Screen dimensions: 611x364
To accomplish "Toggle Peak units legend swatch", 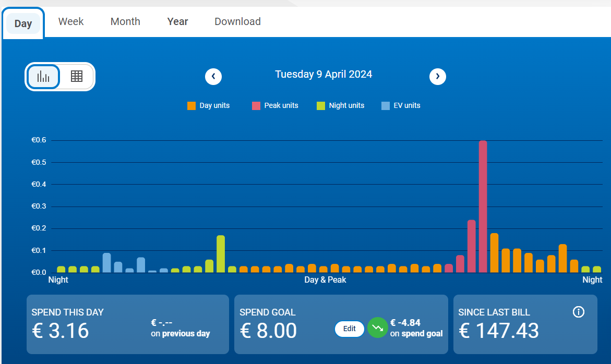I will [256, 106].
